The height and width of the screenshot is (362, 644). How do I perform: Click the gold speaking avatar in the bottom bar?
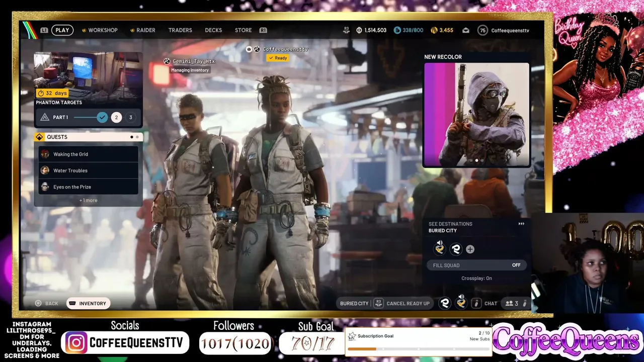click(x=461, y=302)
